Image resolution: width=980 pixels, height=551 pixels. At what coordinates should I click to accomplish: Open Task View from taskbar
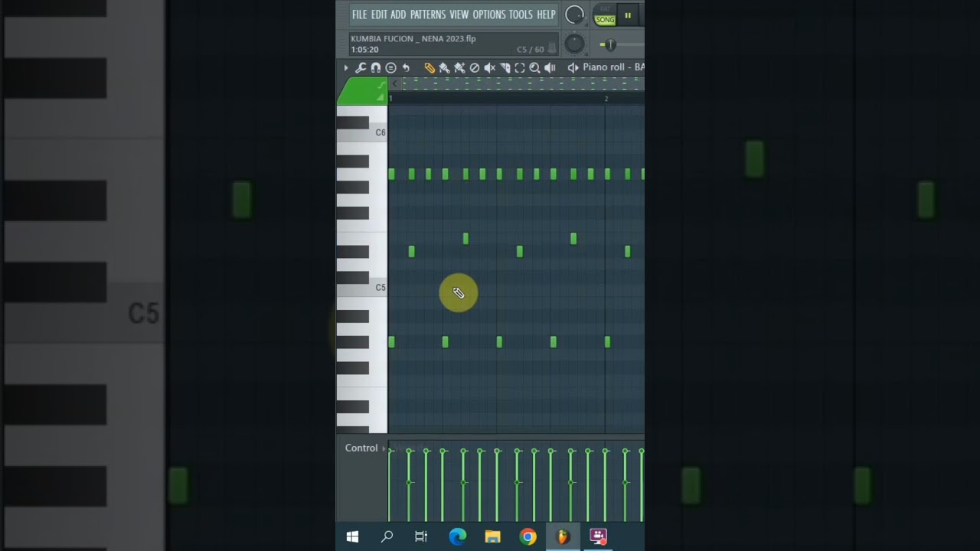(421, 536)
